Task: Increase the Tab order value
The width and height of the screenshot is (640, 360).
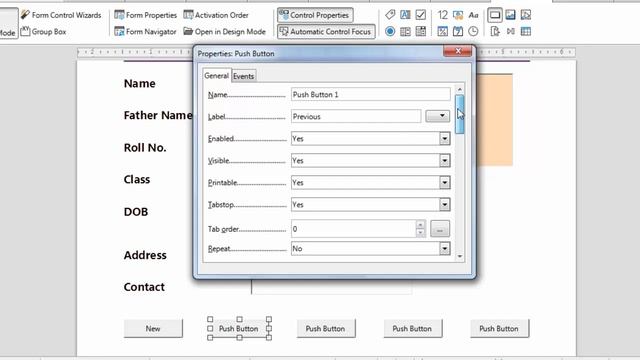Action: tap(420, 225)
